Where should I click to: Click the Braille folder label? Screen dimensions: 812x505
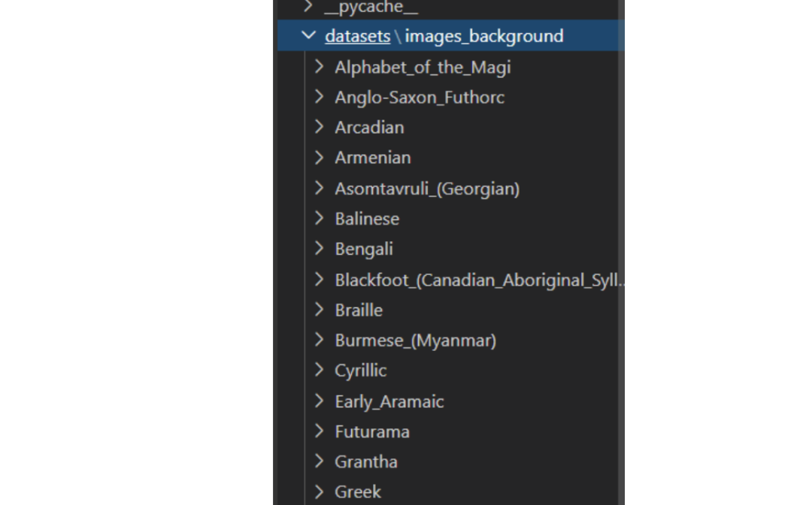(x=359, y=310)
